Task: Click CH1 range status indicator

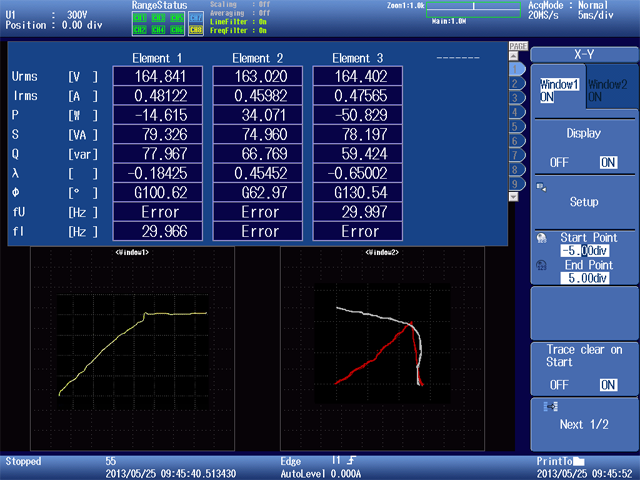Action: pyautogui.click(x=140, y=18)
